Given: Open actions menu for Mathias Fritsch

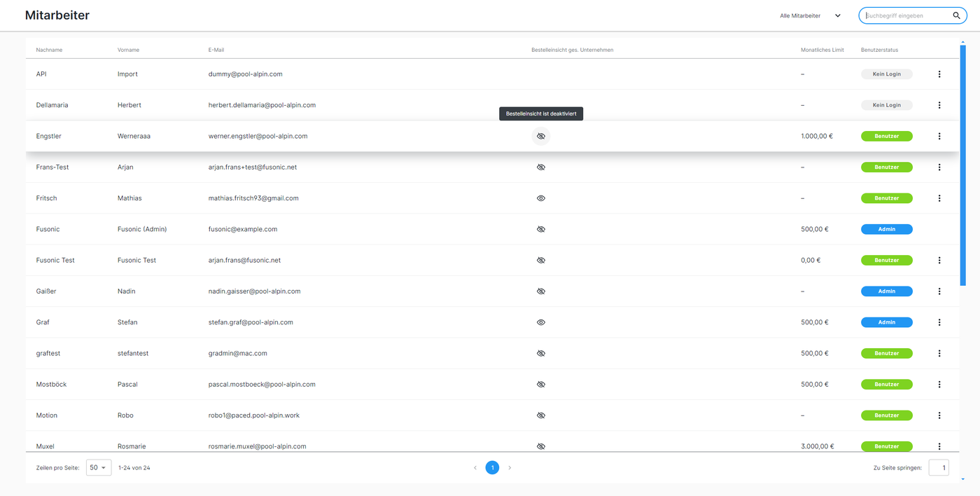Looking at the screenshot, I should point(939,198).
